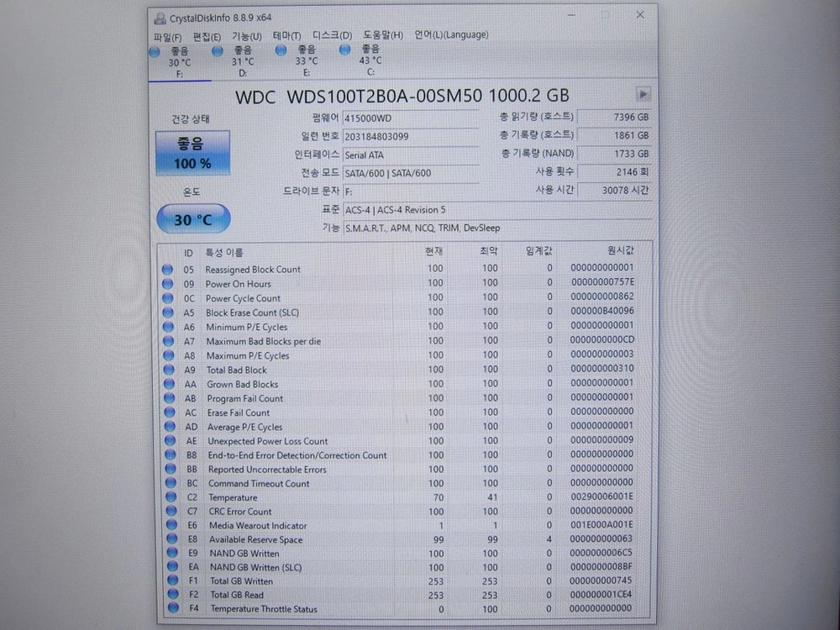
Task: Click the features field S.M.A.R.T., APM, NCQ, TRIM, DevSleep
Action: 497,228
